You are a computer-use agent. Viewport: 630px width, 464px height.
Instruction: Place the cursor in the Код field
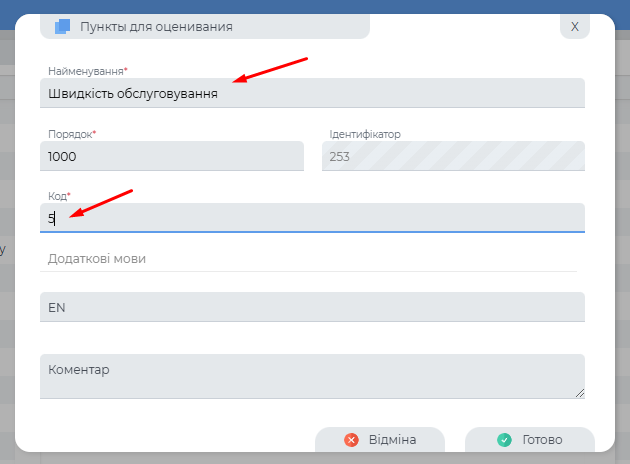tap(312, 218)
